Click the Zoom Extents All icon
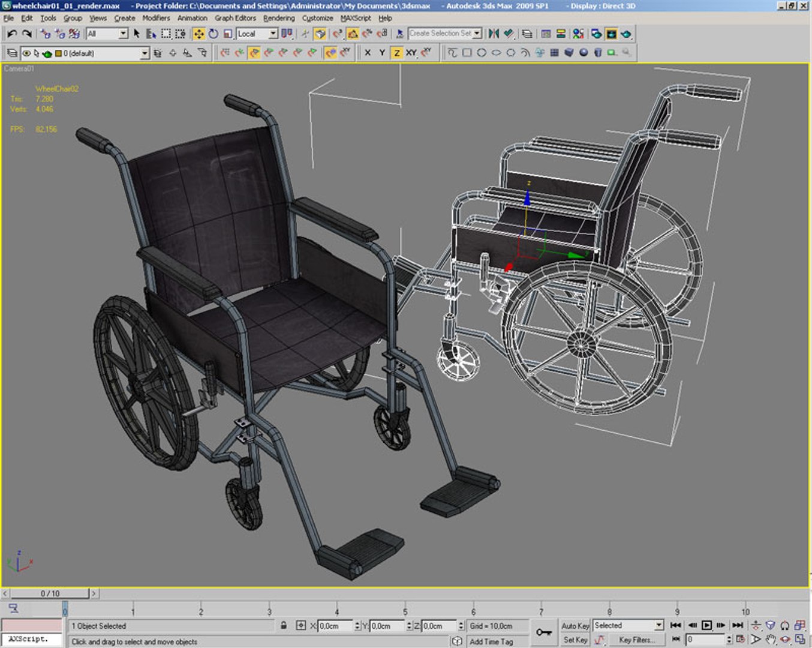The image size is (812, 648). tap(799, 626)
